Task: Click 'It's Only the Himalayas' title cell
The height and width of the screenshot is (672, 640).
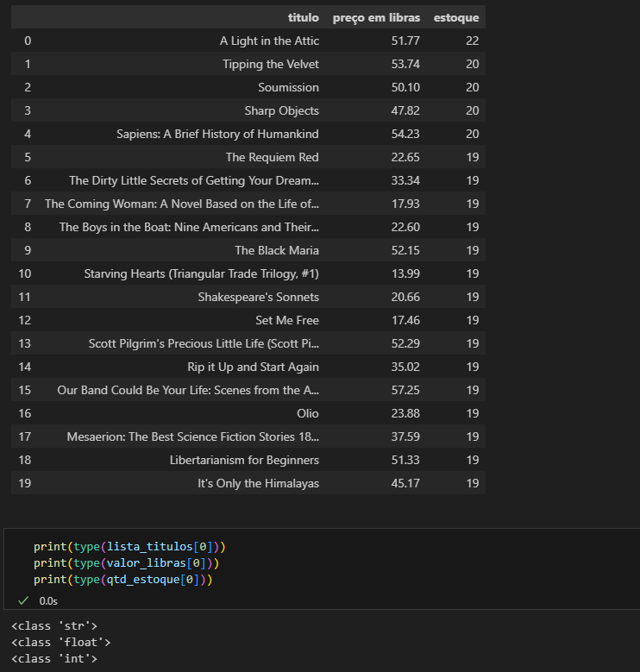Action: coord(258,483)
